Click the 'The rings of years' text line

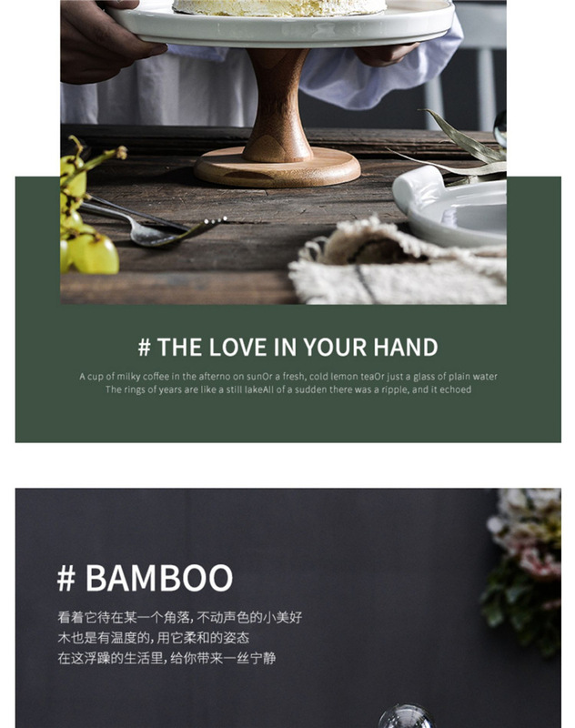[x=287, y=389]
